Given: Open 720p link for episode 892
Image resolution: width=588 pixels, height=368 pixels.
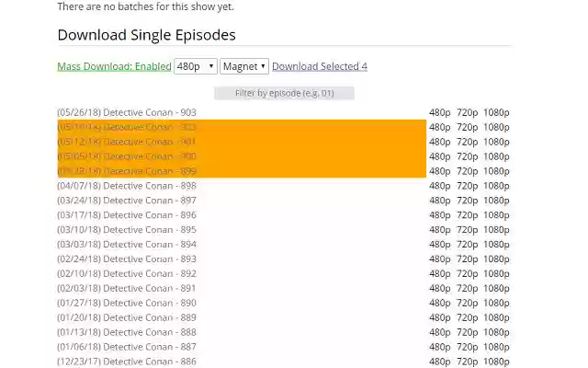Looking at the screenshot, I should [x=467, y=274].
